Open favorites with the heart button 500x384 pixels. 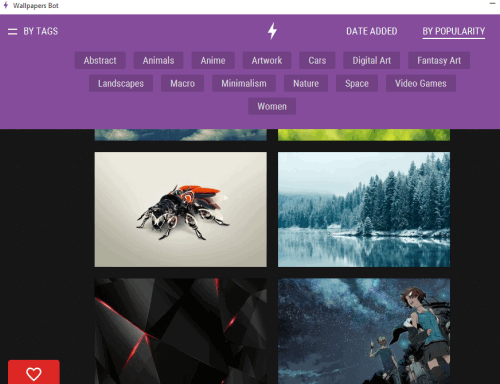tap(34, 372)
